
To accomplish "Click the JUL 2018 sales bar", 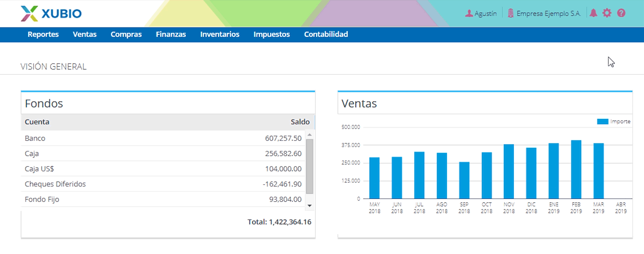I will [x=419, y=175].
